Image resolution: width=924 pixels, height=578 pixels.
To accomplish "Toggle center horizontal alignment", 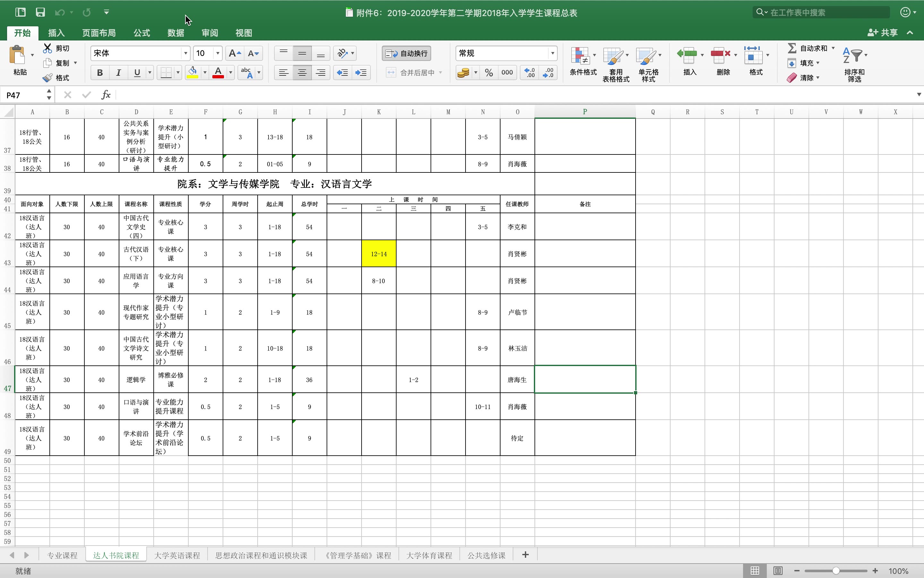I will point(302,72).
